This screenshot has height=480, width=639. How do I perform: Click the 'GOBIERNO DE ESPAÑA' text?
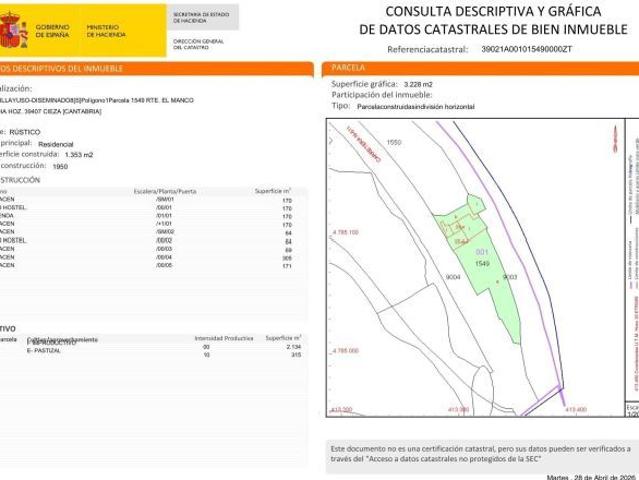53,31
